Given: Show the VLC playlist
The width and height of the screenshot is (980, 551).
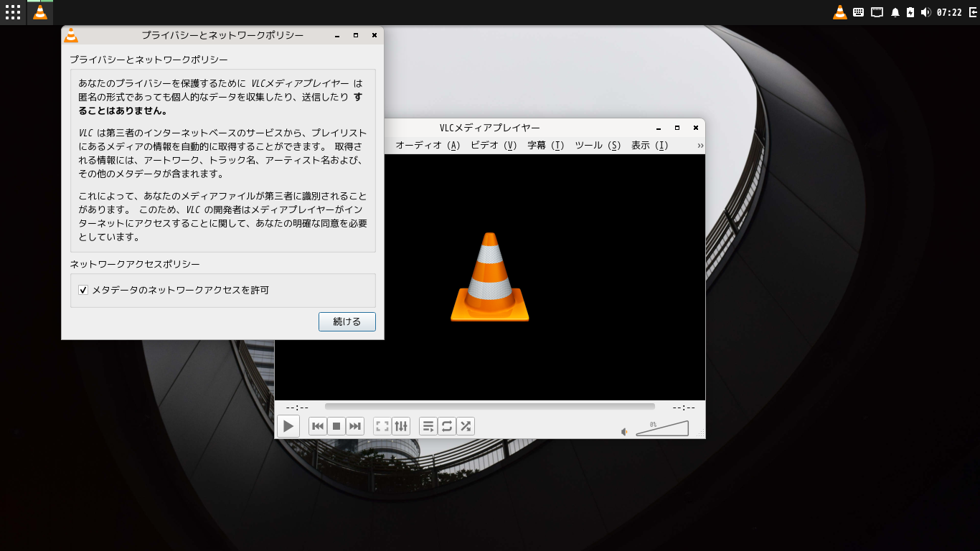Looking at the screenshot, I should coord(428,426).
